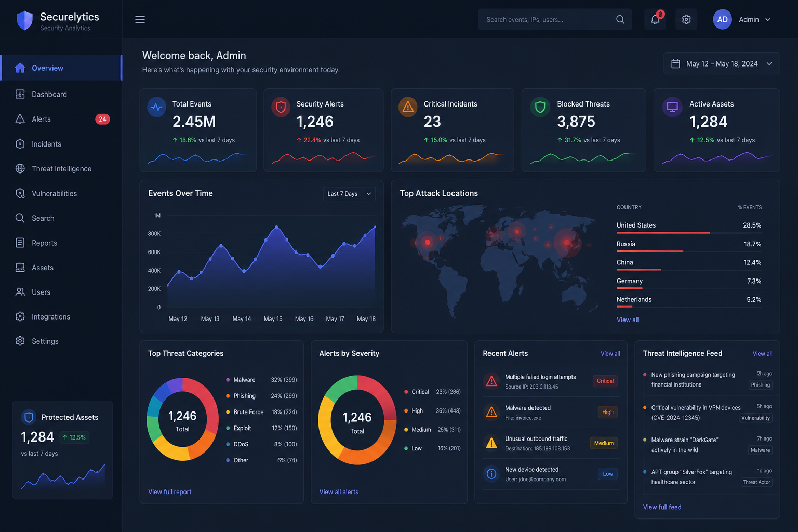
Task: Open the top bar settings gear
Action: click(686, 19)
